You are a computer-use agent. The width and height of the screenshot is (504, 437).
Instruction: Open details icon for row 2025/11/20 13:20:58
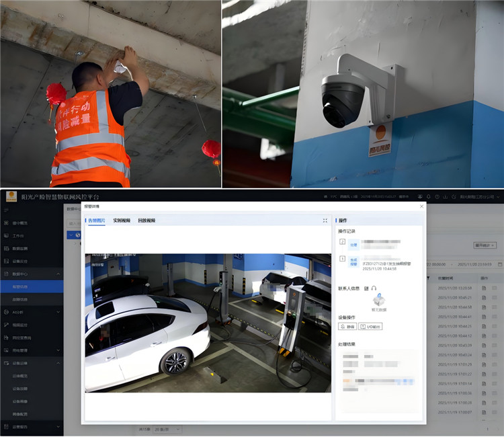pos(484,288)
